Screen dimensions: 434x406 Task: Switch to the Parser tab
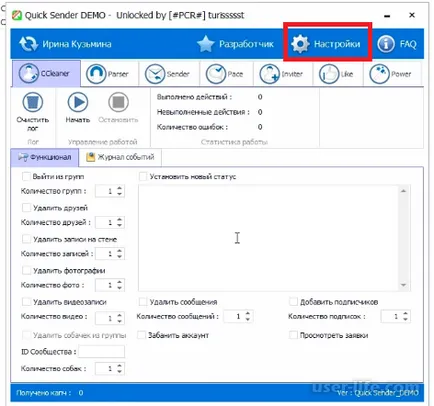point(108,74)
